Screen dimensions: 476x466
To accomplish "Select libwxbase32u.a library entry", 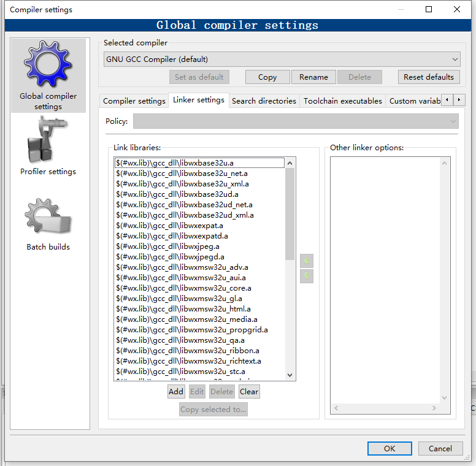I will point(199,163).
